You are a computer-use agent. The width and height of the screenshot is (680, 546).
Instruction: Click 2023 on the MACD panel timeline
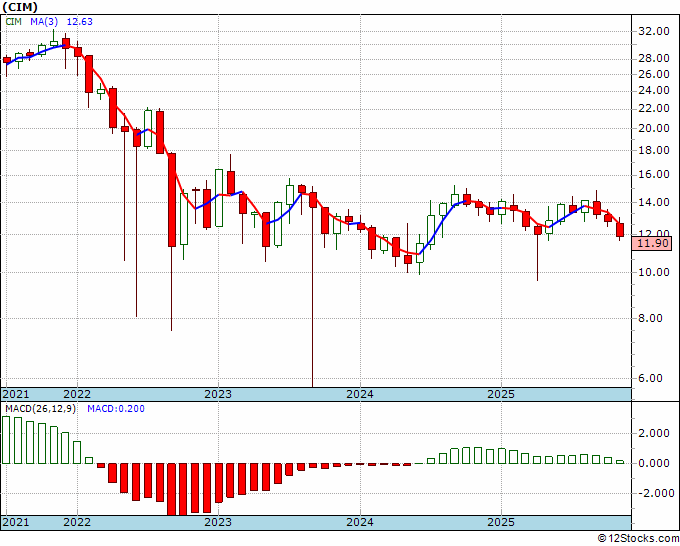(218, 522)
